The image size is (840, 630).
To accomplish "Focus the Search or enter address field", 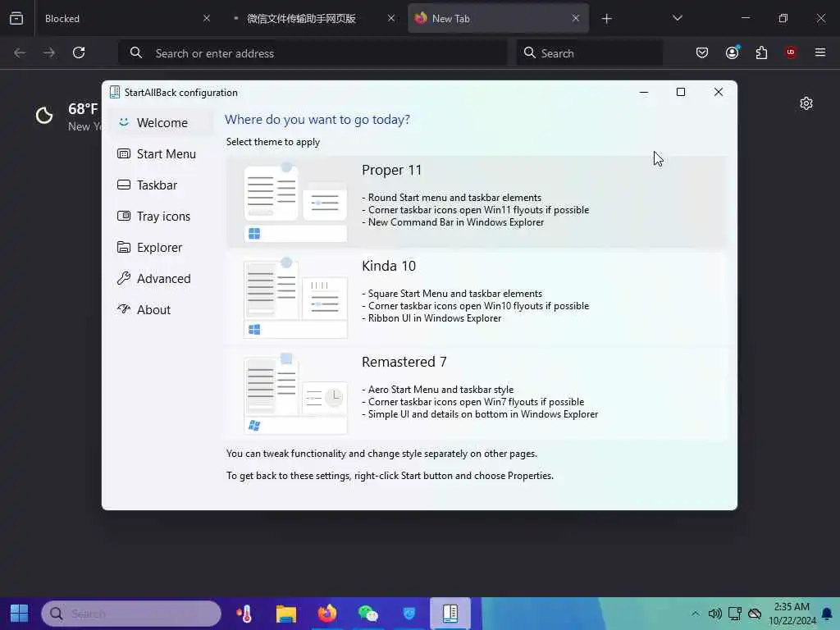I will [x=313, y=52].
